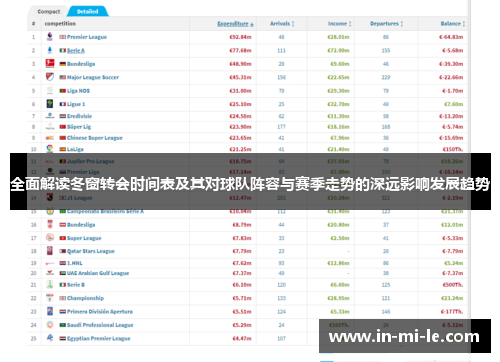The height and width of the screenshot is (362, 500).
Task: Click the competition column header
Action: 60,24
